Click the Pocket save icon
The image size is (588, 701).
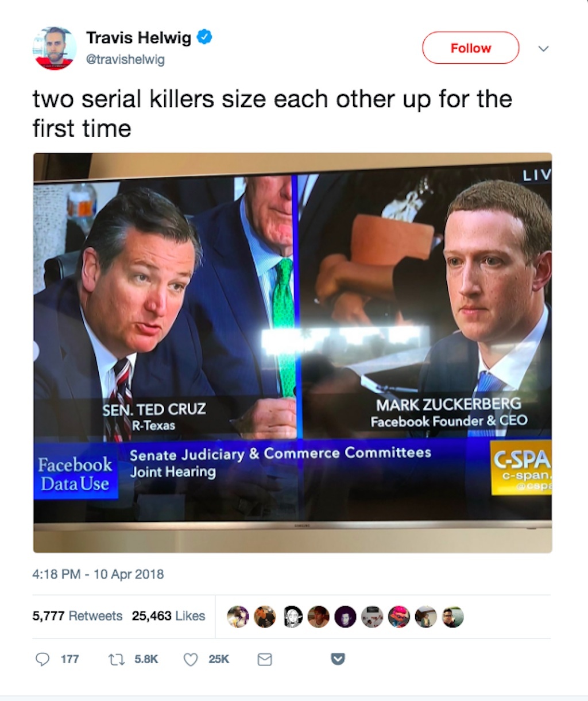[x=336, y=659]
